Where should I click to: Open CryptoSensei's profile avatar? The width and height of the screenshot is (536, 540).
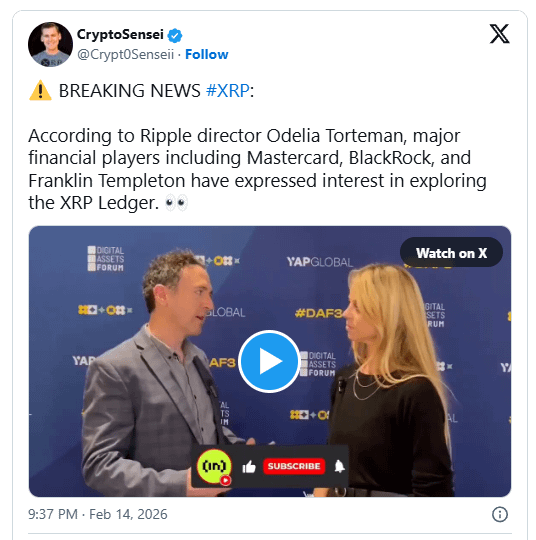[50, 44]
